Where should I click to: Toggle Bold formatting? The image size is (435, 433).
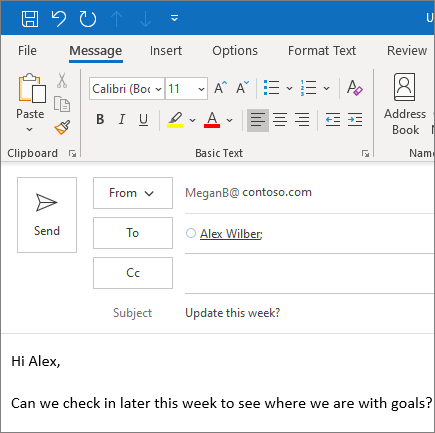[x=100, y=119]
